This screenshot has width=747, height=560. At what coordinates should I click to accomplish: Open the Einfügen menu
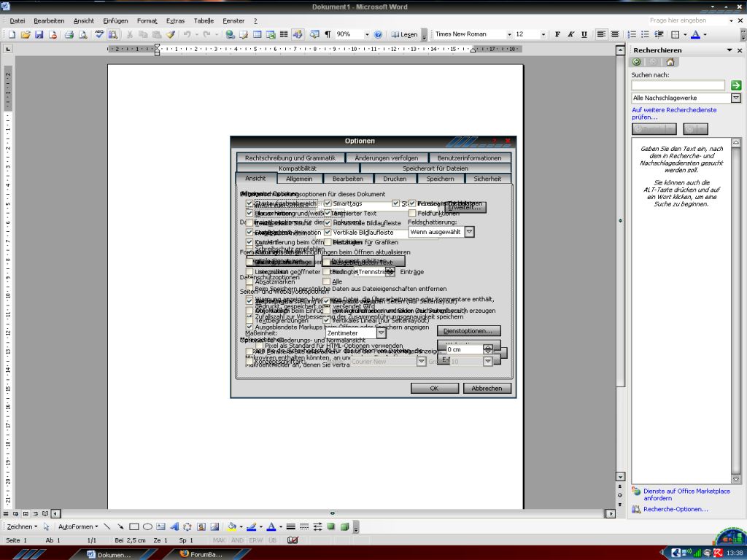[115, 21]
